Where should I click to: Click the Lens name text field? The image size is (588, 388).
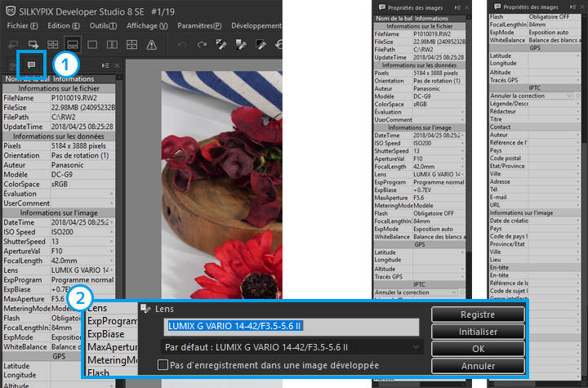292,326
